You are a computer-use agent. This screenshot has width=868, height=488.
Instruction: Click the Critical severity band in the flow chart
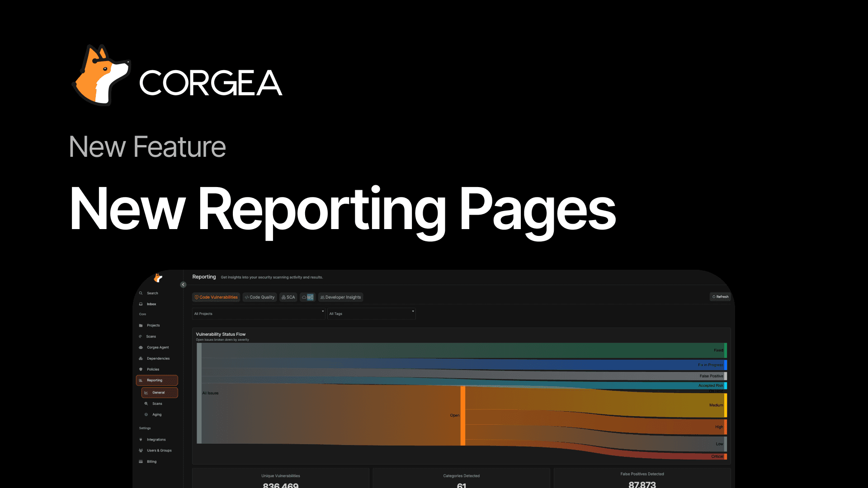click(x=717, y=456)
